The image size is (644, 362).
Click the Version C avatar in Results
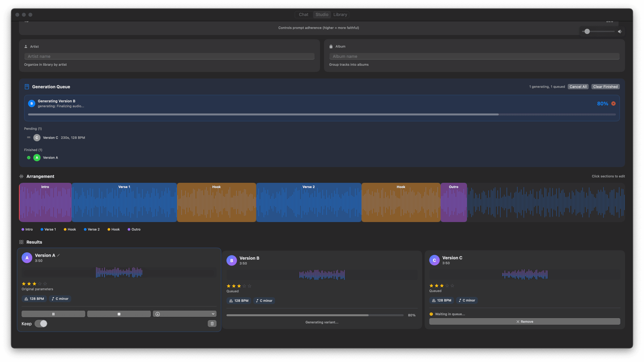[x=434, y=260]
